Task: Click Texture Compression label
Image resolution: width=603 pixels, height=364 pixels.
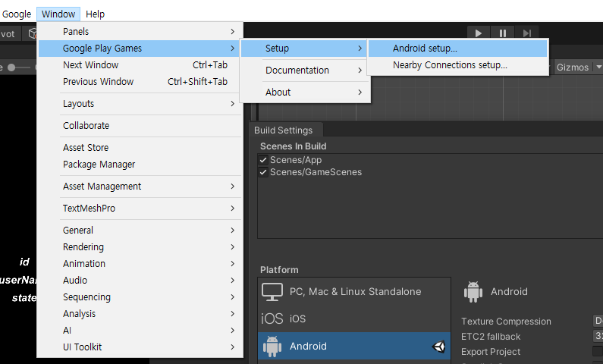Action: point(506,322)
